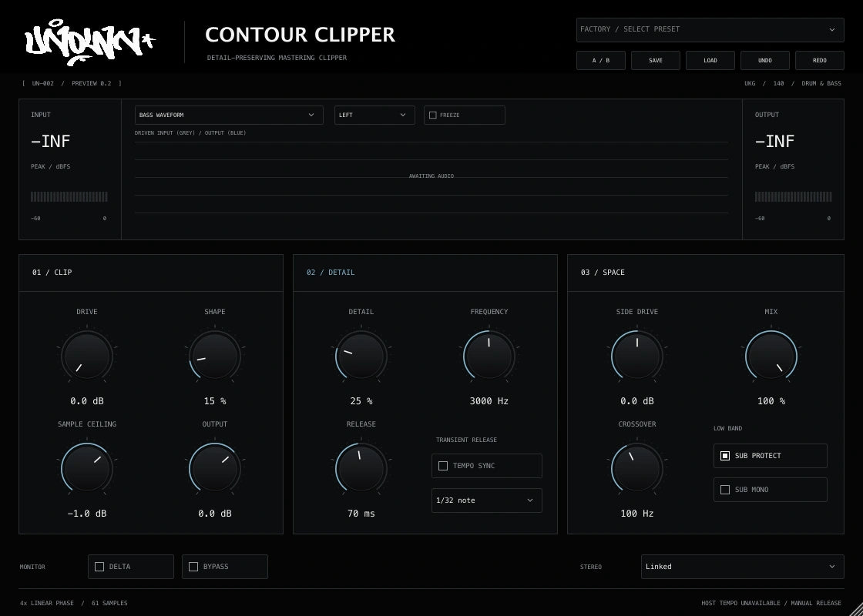Click the 100 Hz crossover value
863x616 pixels.
click(636, 513)
